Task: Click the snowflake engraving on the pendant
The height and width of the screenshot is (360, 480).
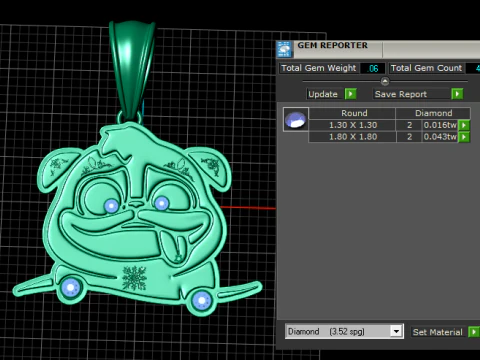Action: [134, 278]
